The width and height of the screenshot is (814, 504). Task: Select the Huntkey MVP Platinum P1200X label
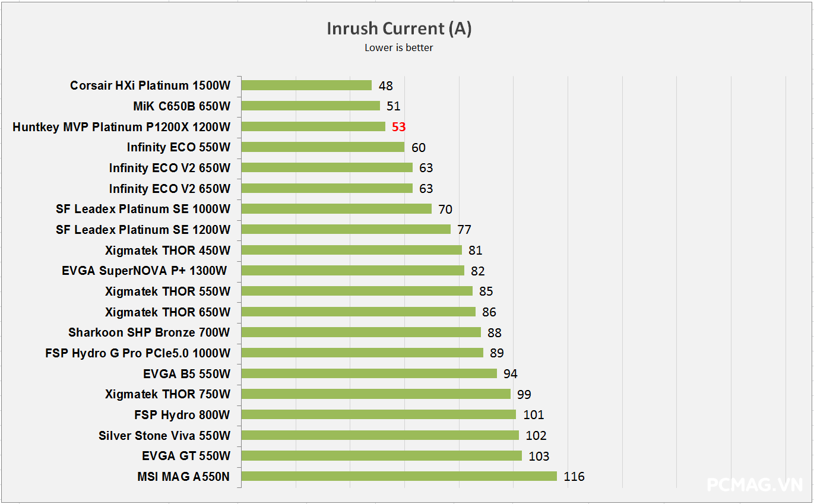click(x=121, y=127)
